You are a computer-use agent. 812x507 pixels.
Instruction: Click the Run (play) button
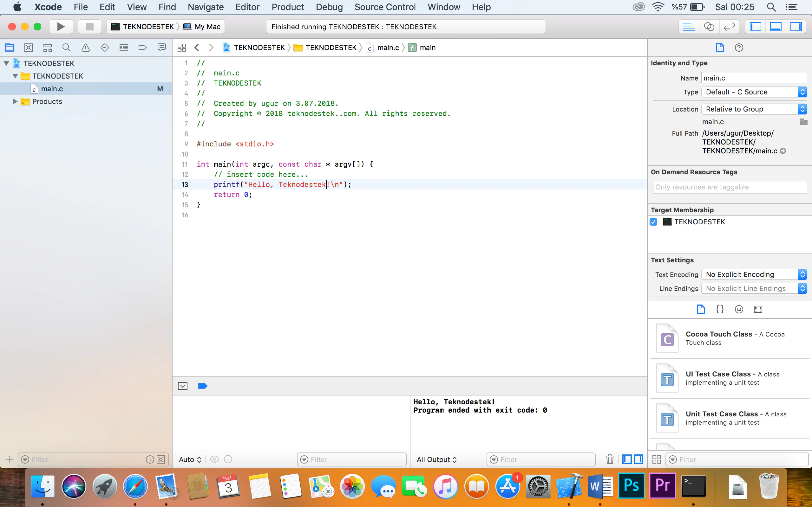click(x=61, y=27)
